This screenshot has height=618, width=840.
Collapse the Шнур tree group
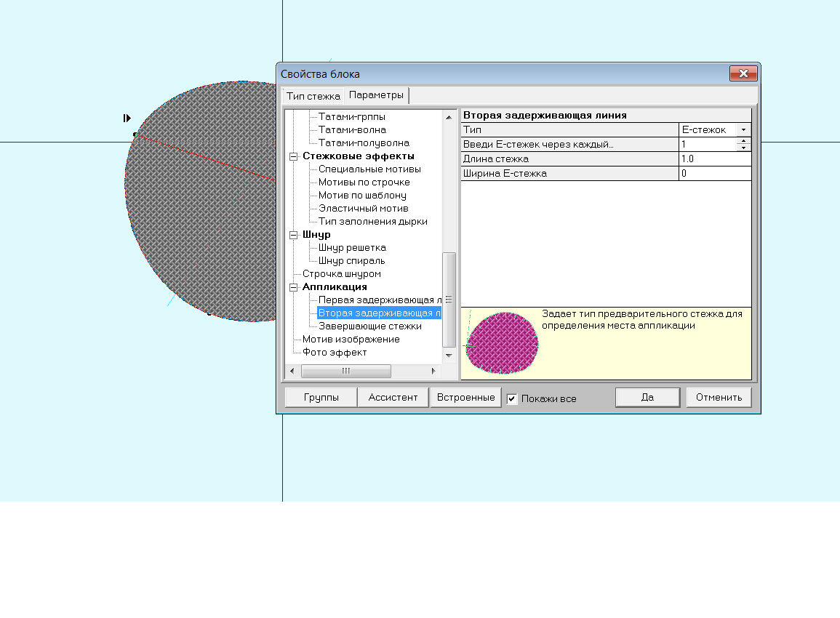[293, 235]
